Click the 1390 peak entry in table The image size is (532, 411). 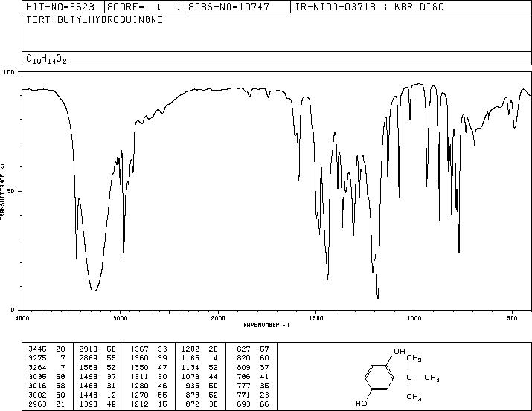(x=97, y=404)
